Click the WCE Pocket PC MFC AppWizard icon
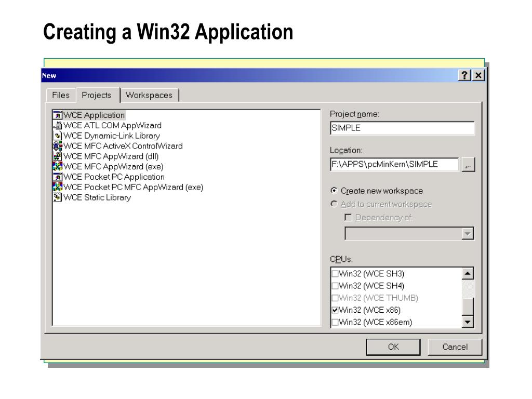Viewport: 532px width, 399px height. (58, 187)
